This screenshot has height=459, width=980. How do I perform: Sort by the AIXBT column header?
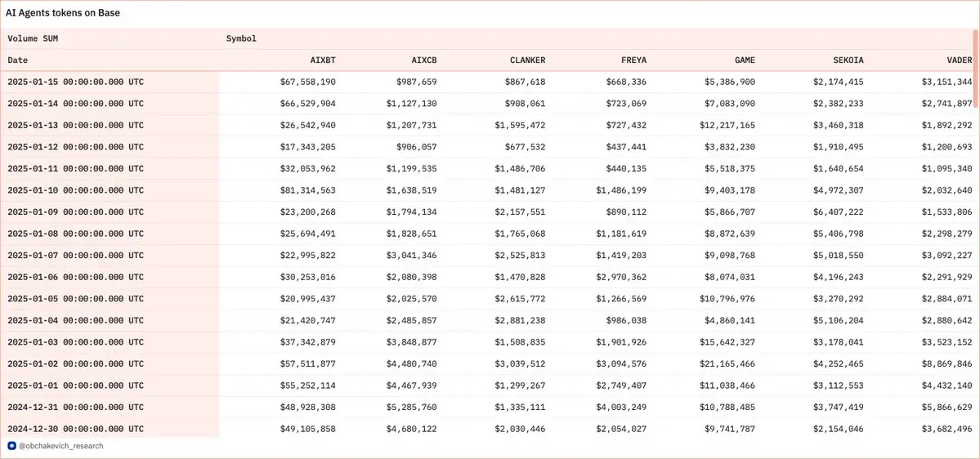tap(323, 60)
